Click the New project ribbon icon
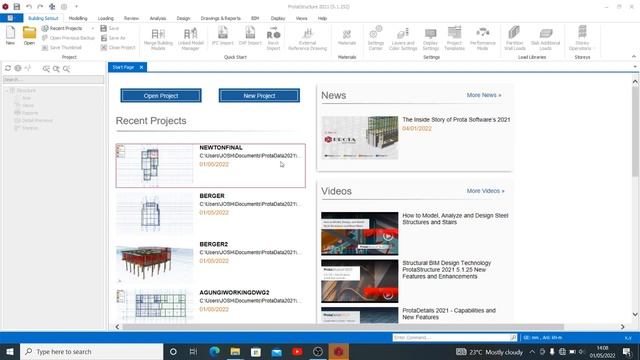This screenshot has width=640, height=360. (10, 36)
